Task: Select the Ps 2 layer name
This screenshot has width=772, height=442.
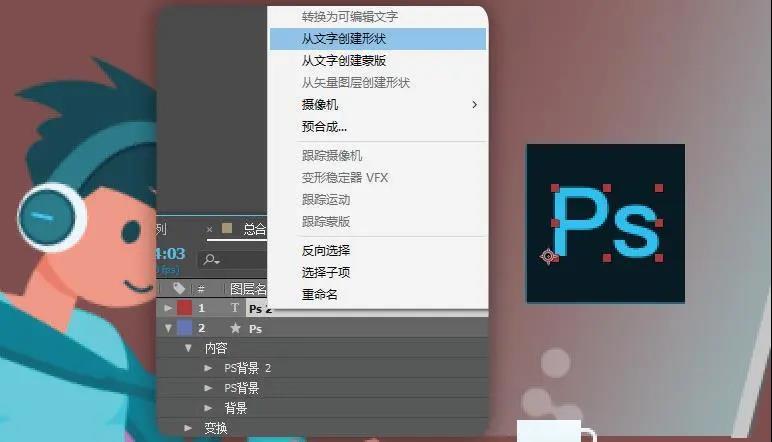Action: (260, 309)
